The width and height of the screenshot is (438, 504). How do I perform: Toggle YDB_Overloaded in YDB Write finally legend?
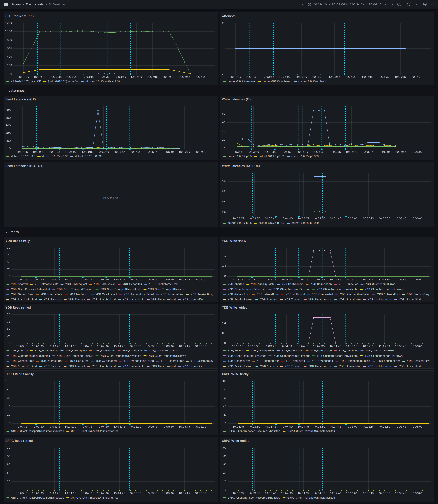(322, 295)
